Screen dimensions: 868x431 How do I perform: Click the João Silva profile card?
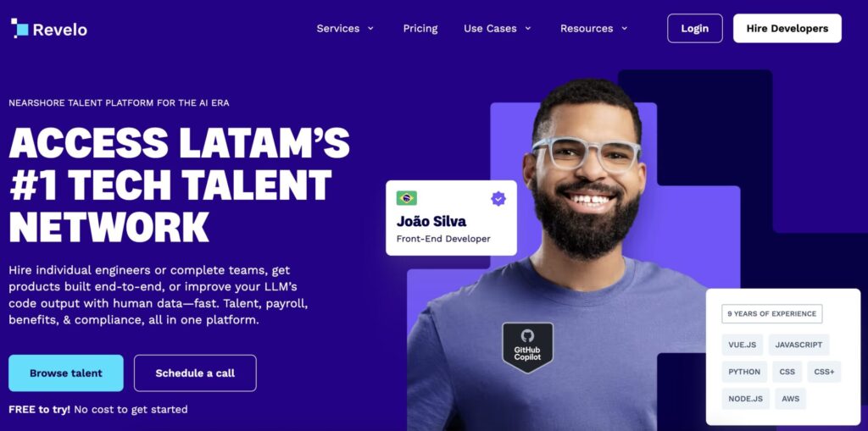click(x=451, y=218)
